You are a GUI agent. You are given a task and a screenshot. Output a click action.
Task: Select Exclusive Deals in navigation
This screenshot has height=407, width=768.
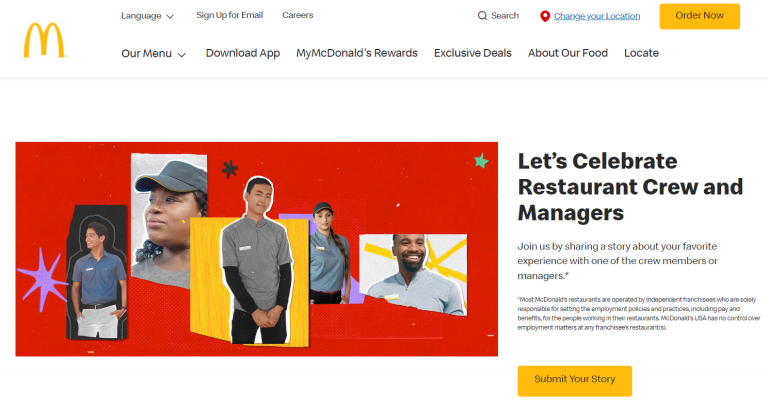473,53
